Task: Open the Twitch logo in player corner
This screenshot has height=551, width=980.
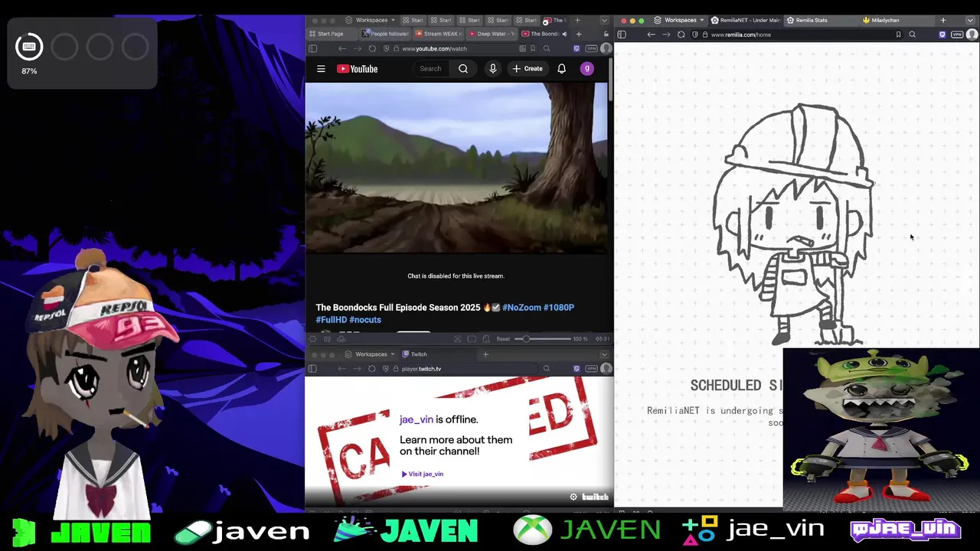Action: coord(595,497)
